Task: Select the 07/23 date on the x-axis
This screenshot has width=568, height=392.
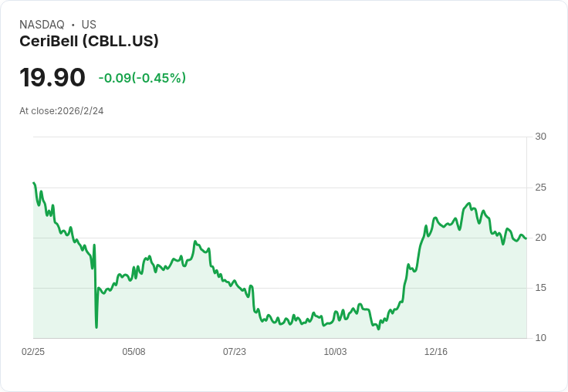Action: pyautogui.click(x=235, y=352)
